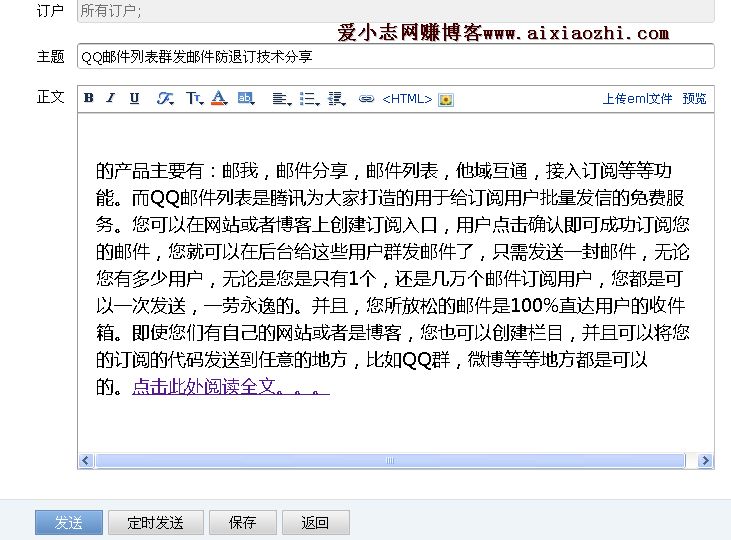Open the font family picker

165,98
